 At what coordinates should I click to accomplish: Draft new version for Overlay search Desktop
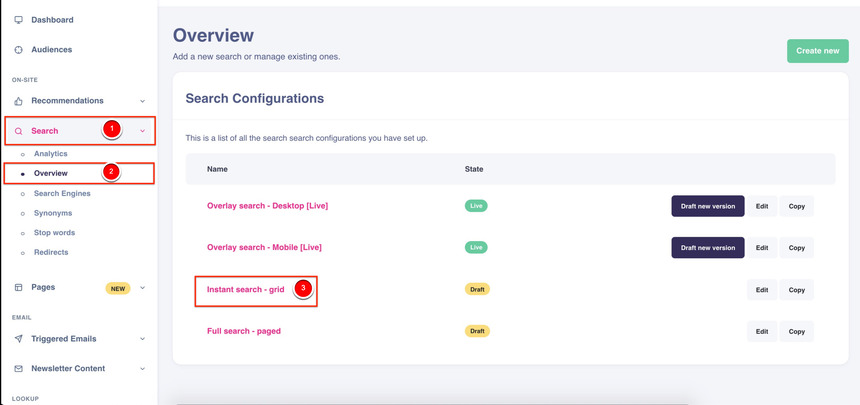click(707, 206)
